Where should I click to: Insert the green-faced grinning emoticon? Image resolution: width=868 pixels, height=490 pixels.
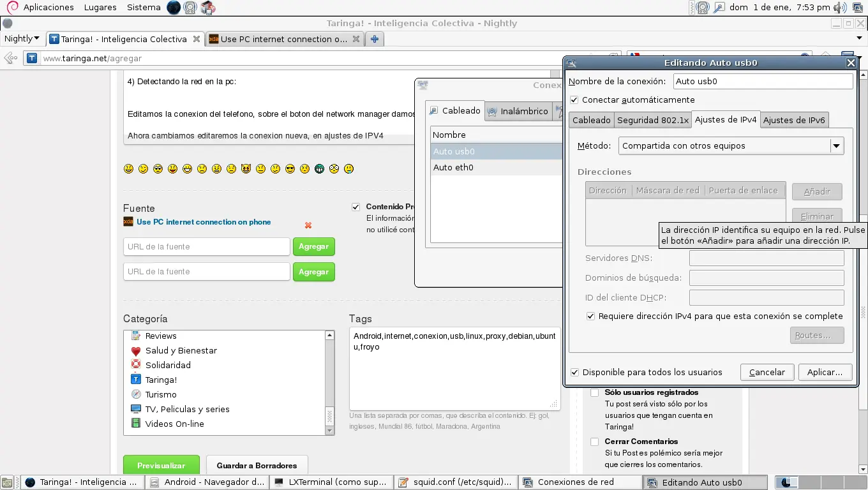[319, 169]
